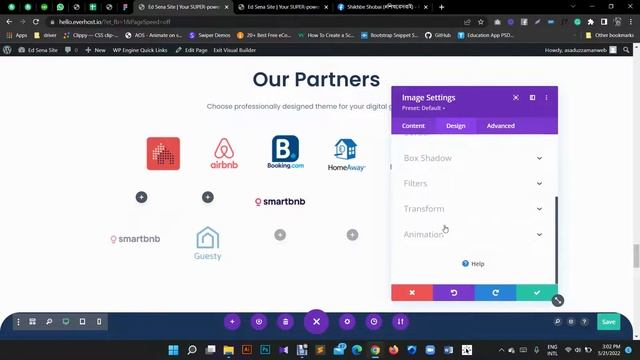Expand the Box Shadow settings section

[473, 158]
